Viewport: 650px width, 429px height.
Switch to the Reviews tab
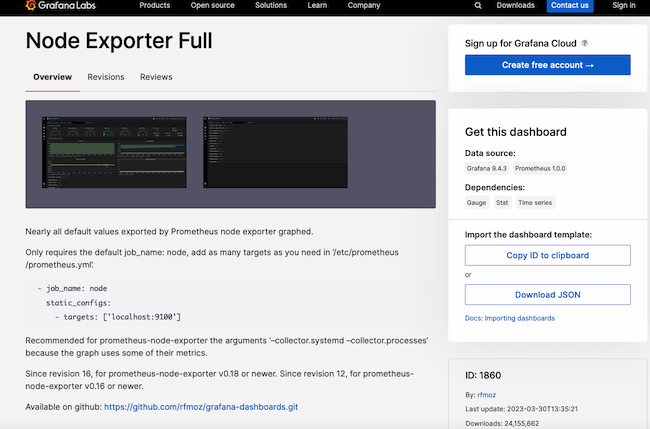click(156, 77)
